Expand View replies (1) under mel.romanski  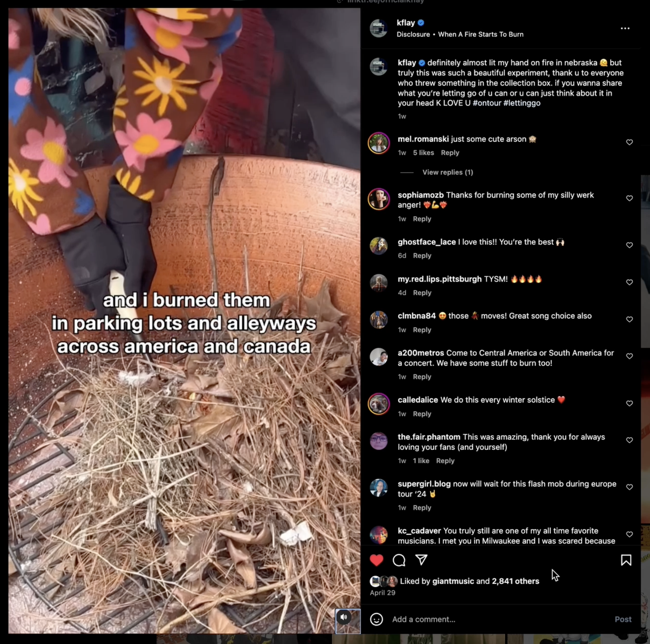pyautogui.click(x=448, y=172)
